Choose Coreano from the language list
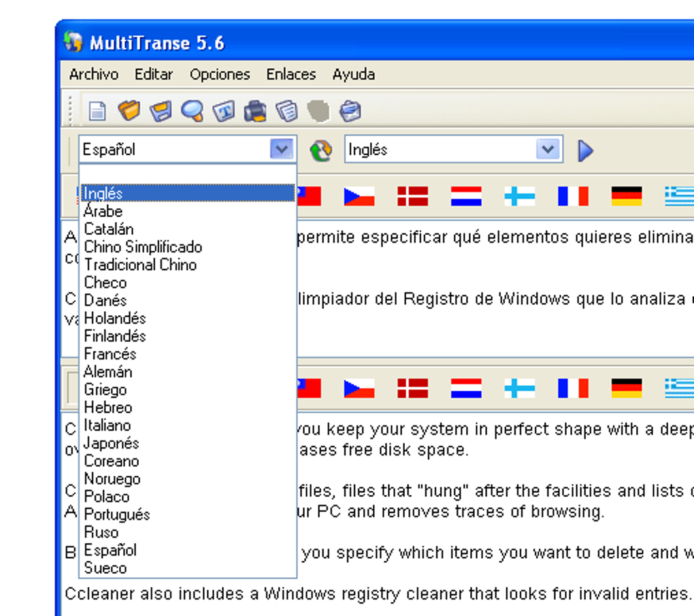694x616 pixels. pos(188,461)
